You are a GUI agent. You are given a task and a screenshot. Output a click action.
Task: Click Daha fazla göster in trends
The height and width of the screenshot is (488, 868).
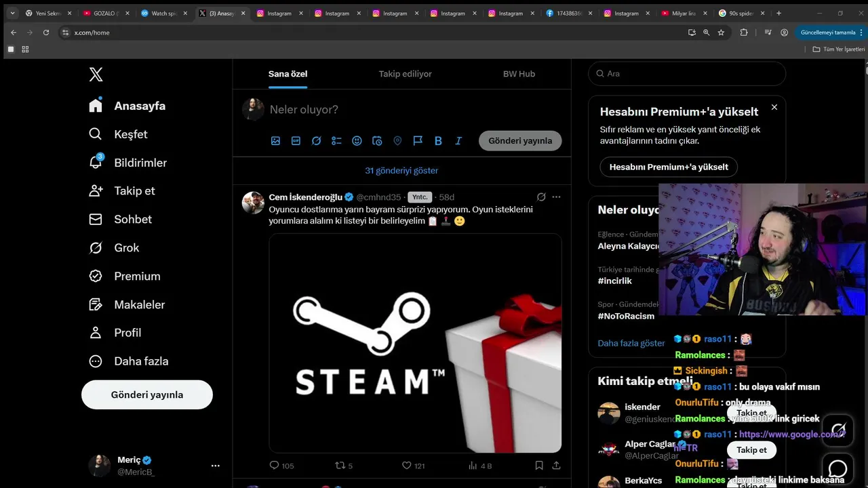click(631, 344)
